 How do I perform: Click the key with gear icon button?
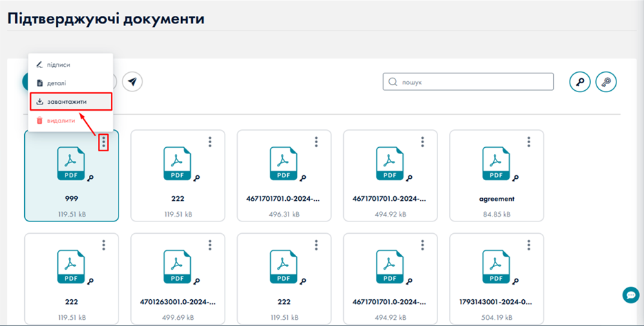click(606, 82)
